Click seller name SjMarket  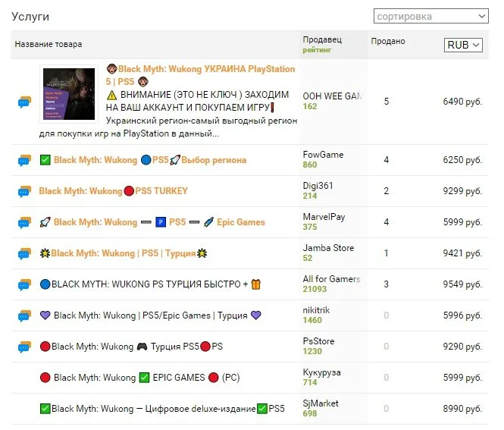point(321,403)
